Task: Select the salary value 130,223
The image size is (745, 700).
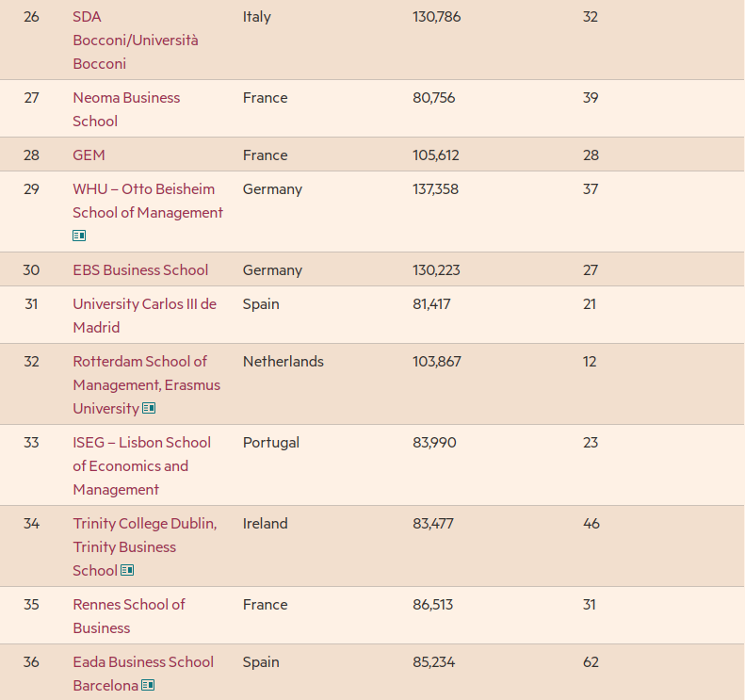Action: pos(436,270)
